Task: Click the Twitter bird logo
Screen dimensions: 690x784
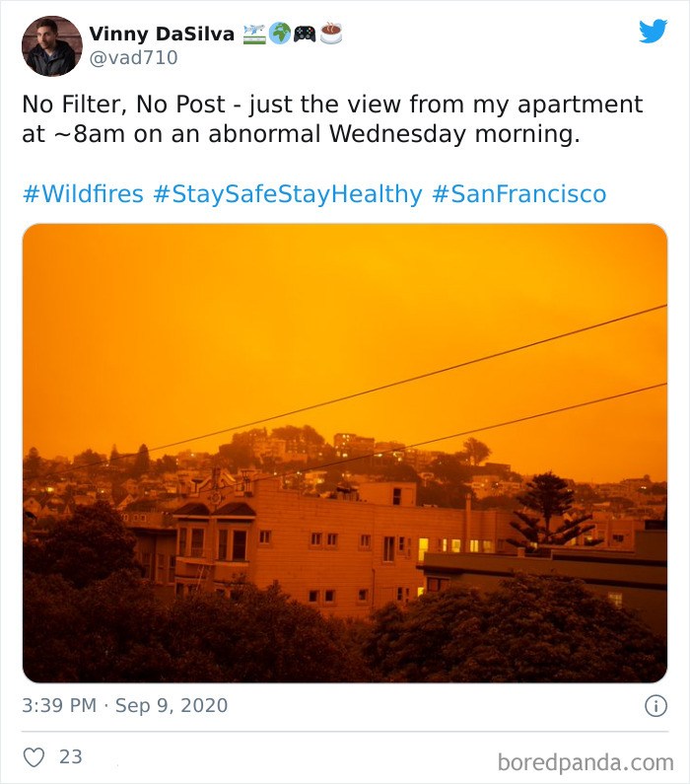Action: (x=653, y=32)
